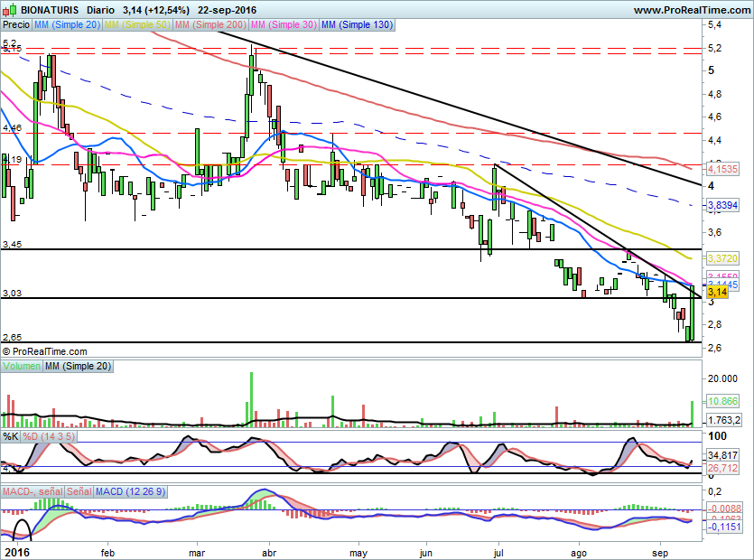The image size is (754, 560).
Task: Click the %D (14 3 5) stochastic label
Action: point(49,436)
